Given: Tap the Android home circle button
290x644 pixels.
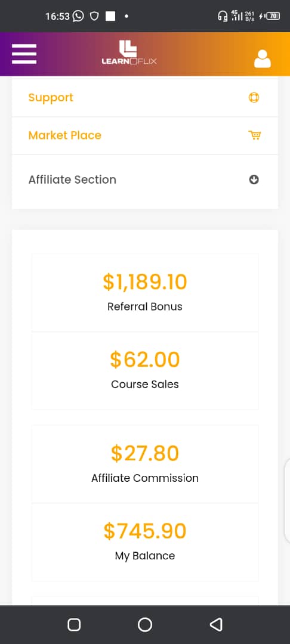Looking at the screenshot, I should click(x=144, y=624).
